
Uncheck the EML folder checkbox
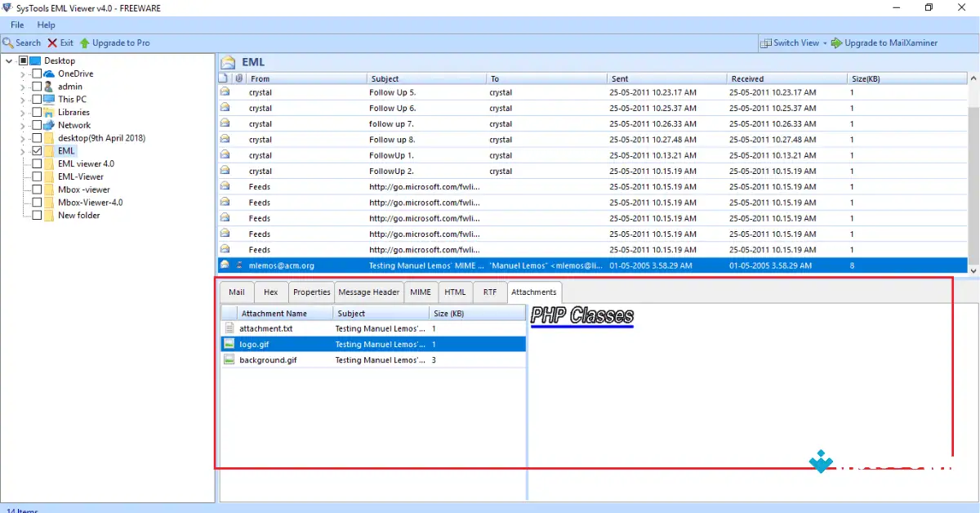[38, 151]
